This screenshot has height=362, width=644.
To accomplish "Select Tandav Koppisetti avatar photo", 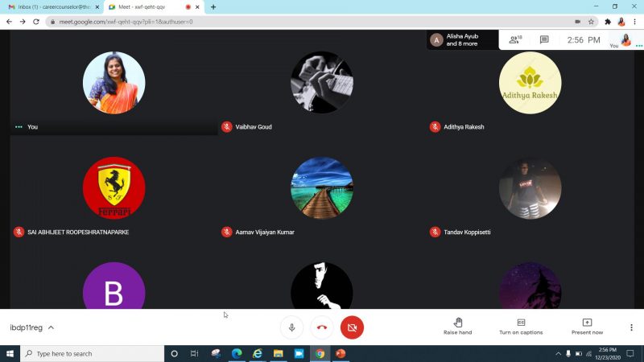I will pyautogui.click(x=530, y=187).
